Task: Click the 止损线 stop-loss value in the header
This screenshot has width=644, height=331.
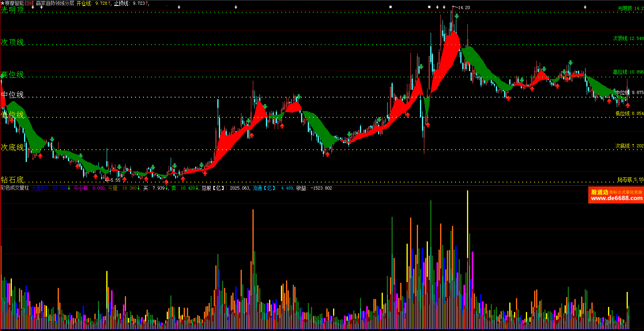Action: (x=139, y=3)
